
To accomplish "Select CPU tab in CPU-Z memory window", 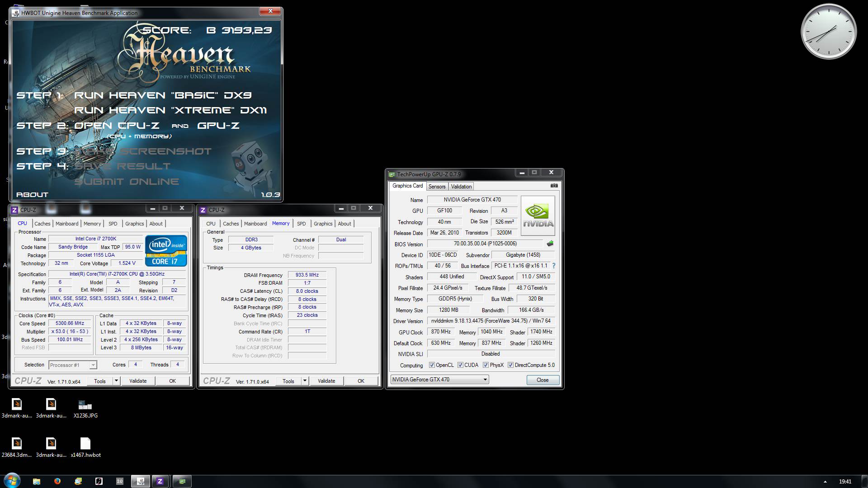I will (x=211, y=224).
